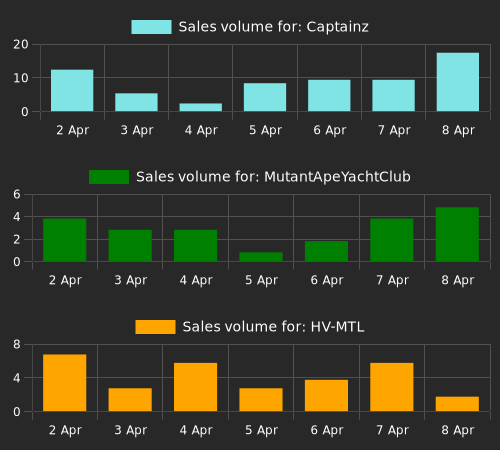Click the '5 Apr' label under MutantApeYachtClub chart
Screen dimensions: 500x450
261,280
